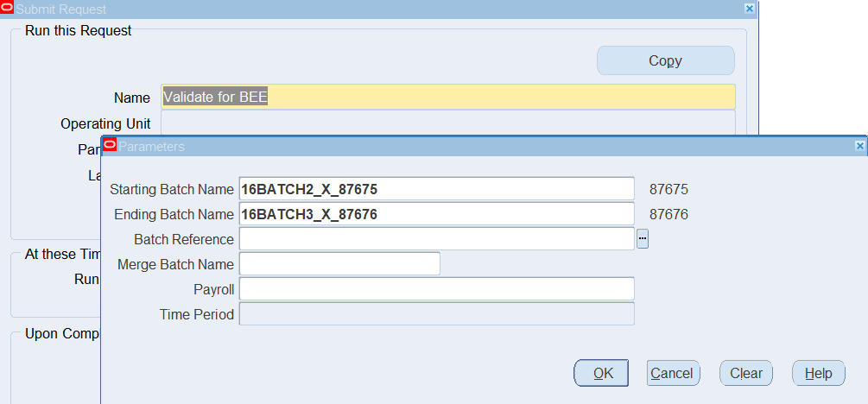Select the Ending Batch Name field

click(436, 214)
